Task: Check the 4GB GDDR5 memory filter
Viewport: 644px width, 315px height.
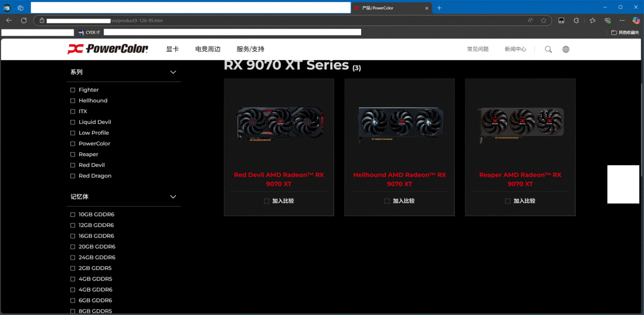Action: pos(73,279)
